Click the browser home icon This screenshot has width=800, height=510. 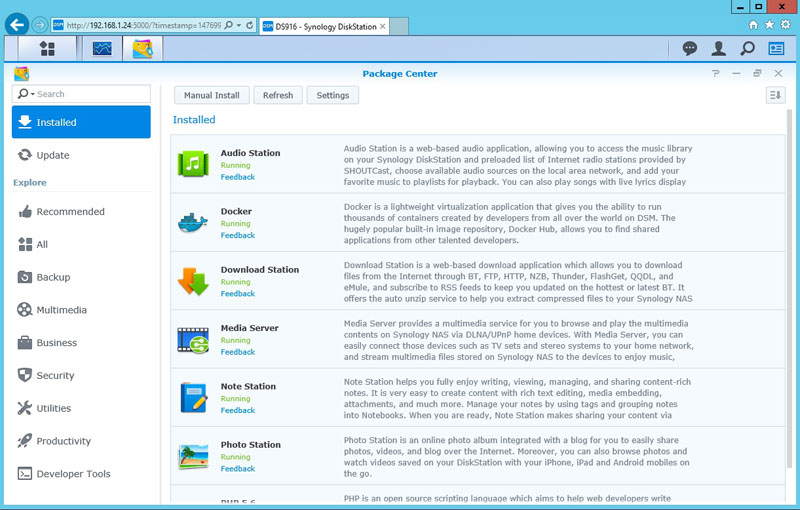[x=753, y=24]
